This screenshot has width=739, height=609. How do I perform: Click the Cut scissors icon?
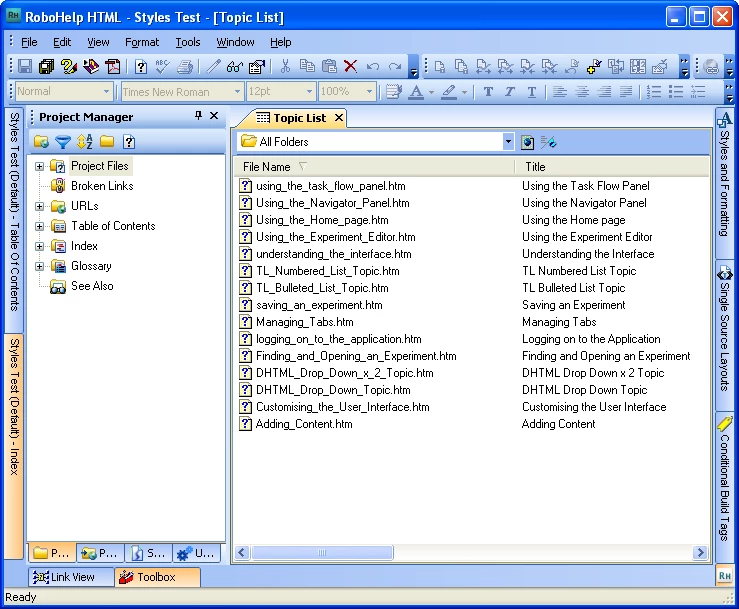[x=285, y=66]
